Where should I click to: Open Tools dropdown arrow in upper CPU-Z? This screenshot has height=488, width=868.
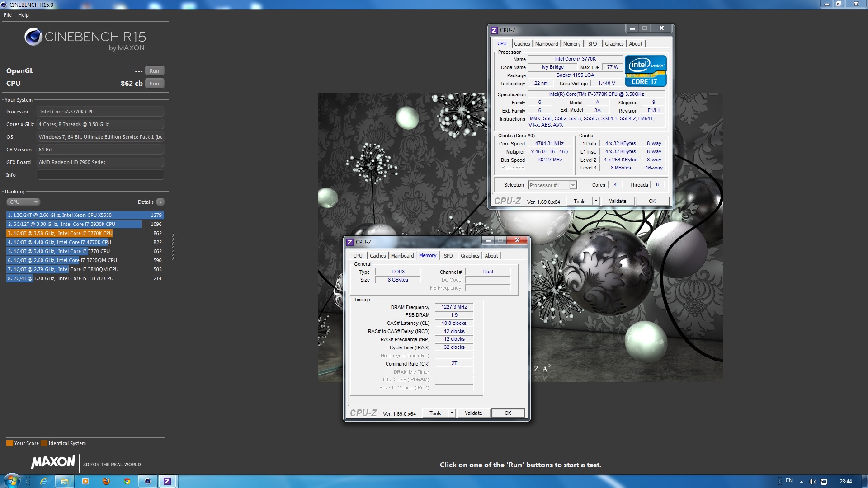pyautogui.click(x=596, y=202)
